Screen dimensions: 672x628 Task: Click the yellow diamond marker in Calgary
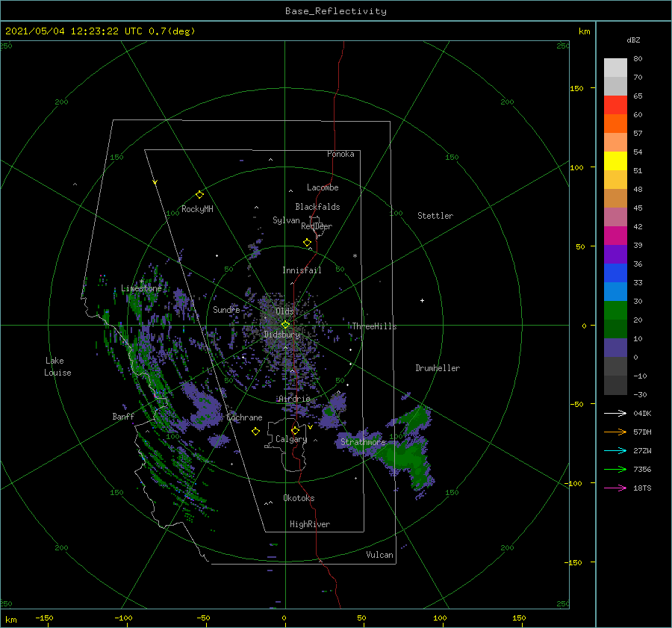click(295, 430)
